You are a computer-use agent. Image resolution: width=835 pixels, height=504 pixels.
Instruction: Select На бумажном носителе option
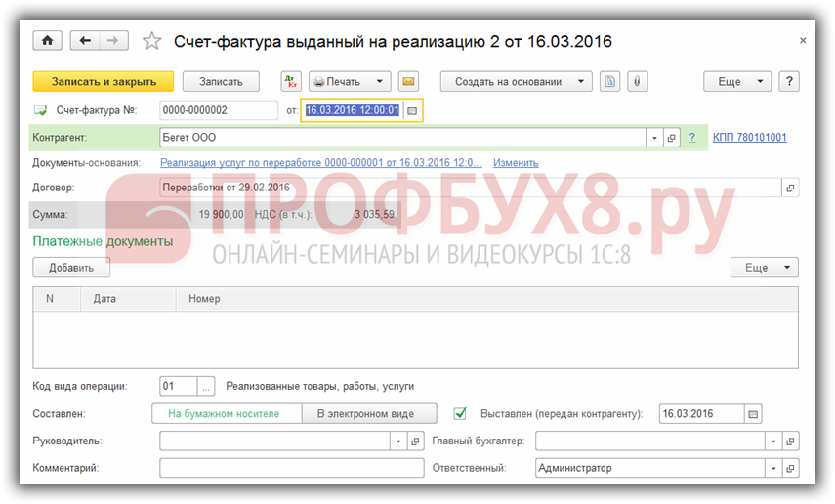point(227,413)
